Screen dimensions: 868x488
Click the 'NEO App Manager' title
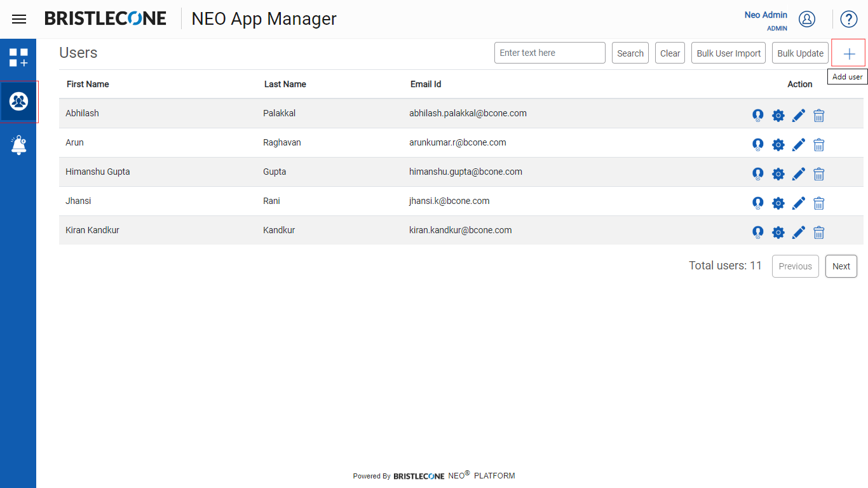[264, 19]
